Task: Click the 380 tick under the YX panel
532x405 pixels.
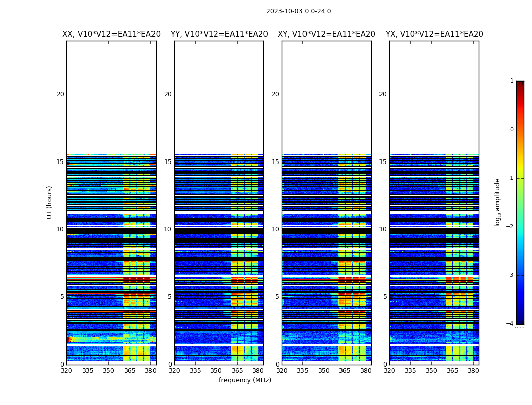Action: [x=473, y=370]
